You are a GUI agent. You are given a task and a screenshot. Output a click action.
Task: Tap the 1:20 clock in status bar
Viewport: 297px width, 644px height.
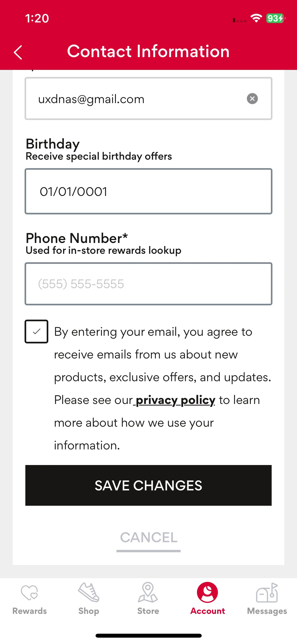pyautogui.click(x=37, y=19)
